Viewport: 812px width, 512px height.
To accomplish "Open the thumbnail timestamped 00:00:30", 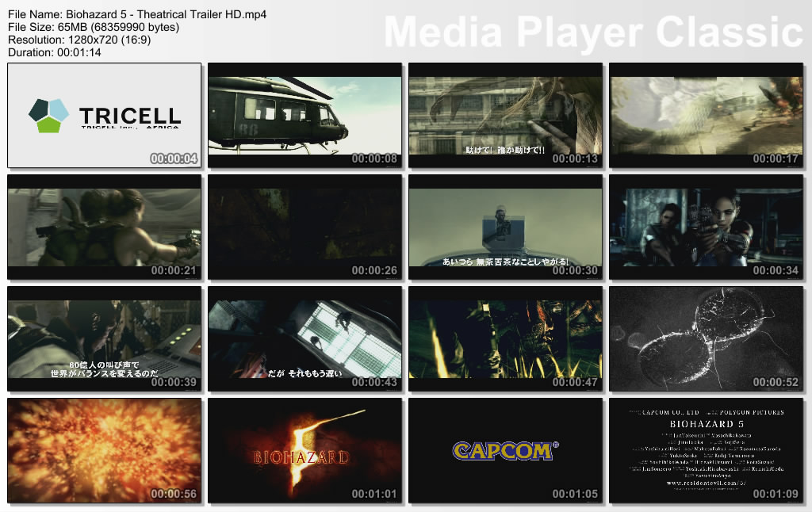I will click(505, 227).
